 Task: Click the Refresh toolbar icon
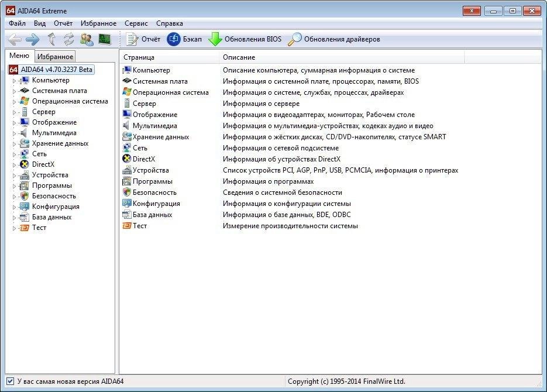pos(68,39)
